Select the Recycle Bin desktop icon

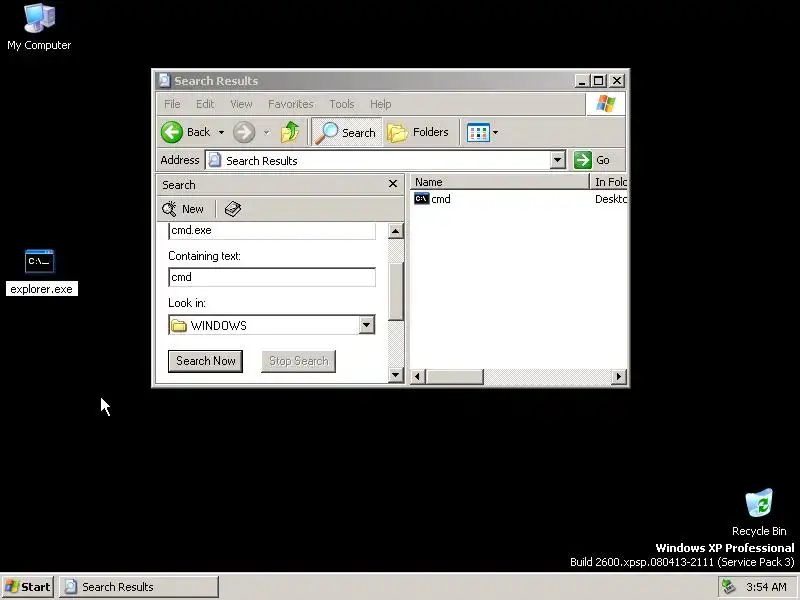click(759, 503)
